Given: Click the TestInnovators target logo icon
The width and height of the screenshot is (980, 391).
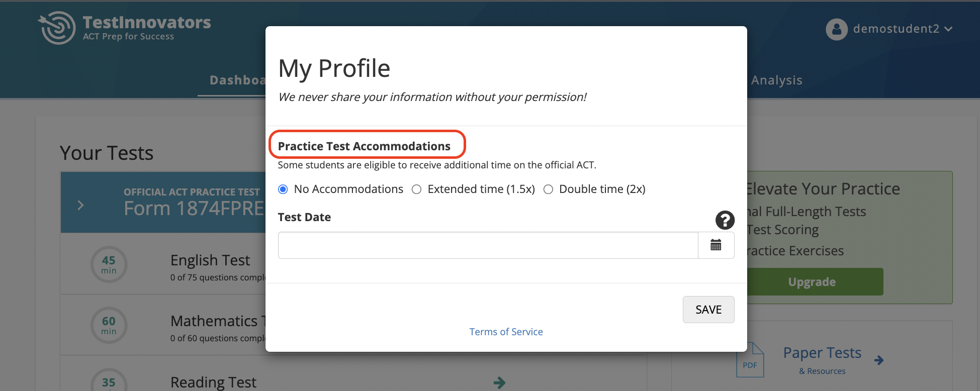Looking at the screenshot, I should point(57,28).
